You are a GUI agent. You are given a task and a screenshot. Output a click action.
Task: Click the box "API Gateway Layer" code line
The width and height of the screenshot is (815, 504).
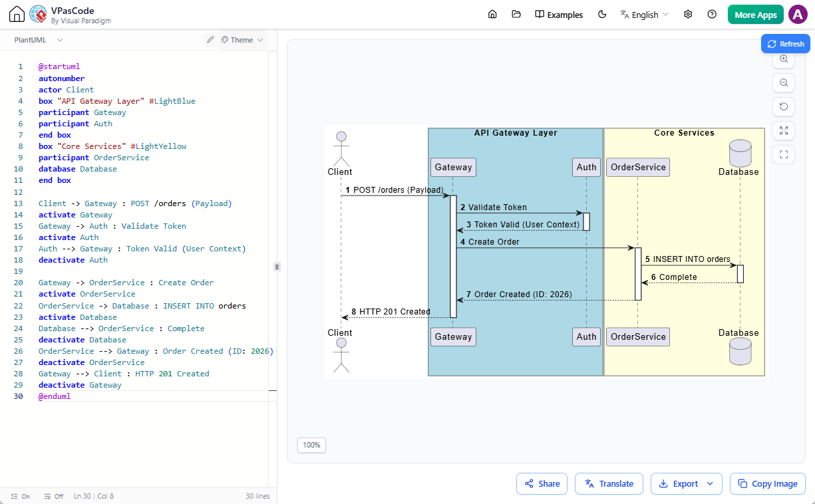(x=116, y=101)
